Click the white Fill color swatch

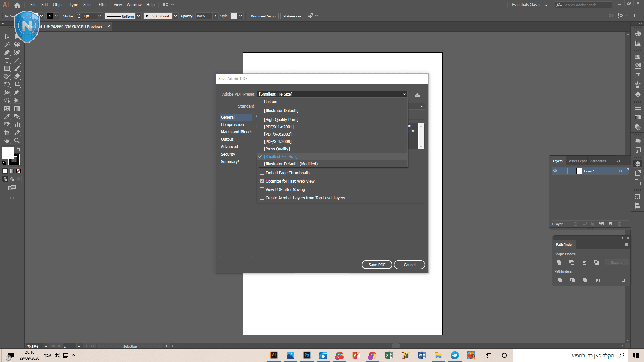8,153
